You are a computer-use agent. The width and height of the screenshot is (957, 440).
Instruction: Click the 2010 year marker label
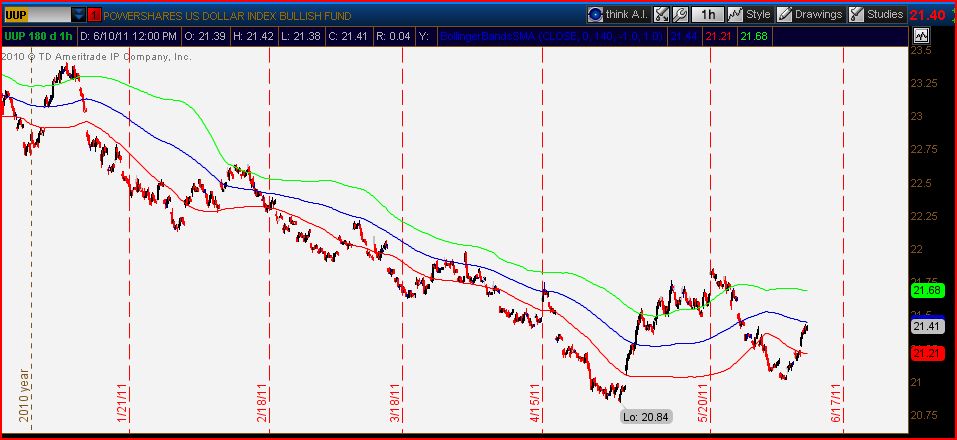[x=23, y=395]
